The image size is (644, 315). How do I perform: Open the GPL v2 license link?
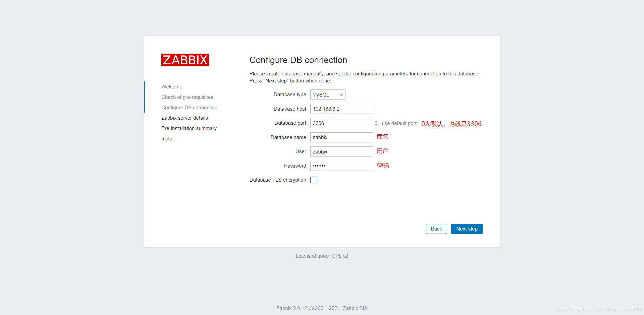click(x=340, y=256)
